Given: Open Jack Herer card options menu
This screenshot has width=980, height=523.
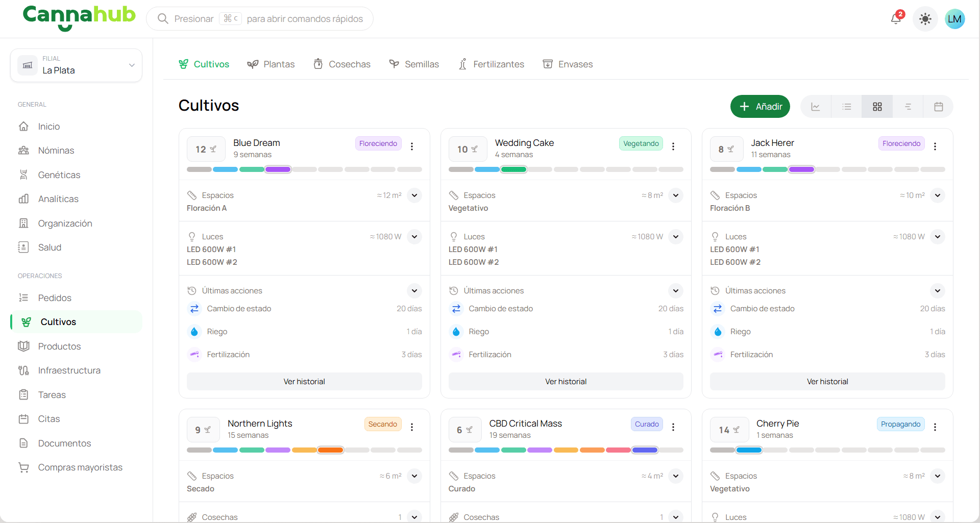Looking at the screenshot, I should pyautogui.click(x=935, y=146).
